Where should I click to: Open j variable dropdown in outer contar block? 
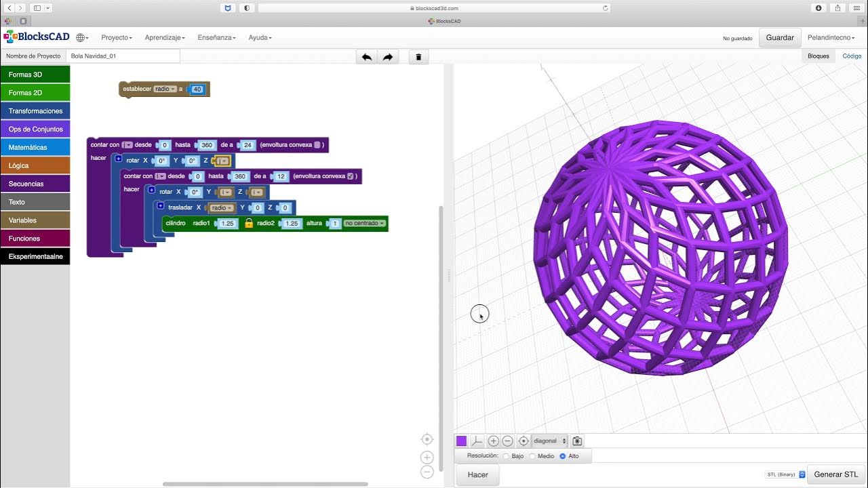point(127,144)
